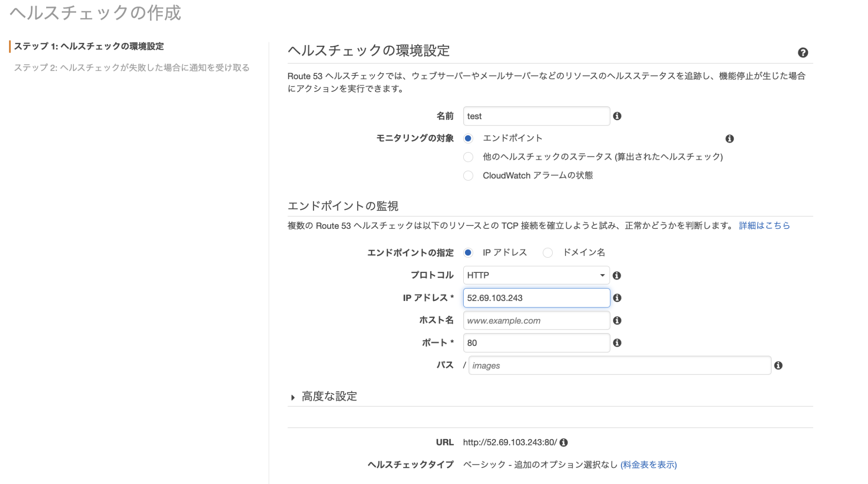Choose CloudWatch アラームの状態 as monitoring target

point(468,175)
